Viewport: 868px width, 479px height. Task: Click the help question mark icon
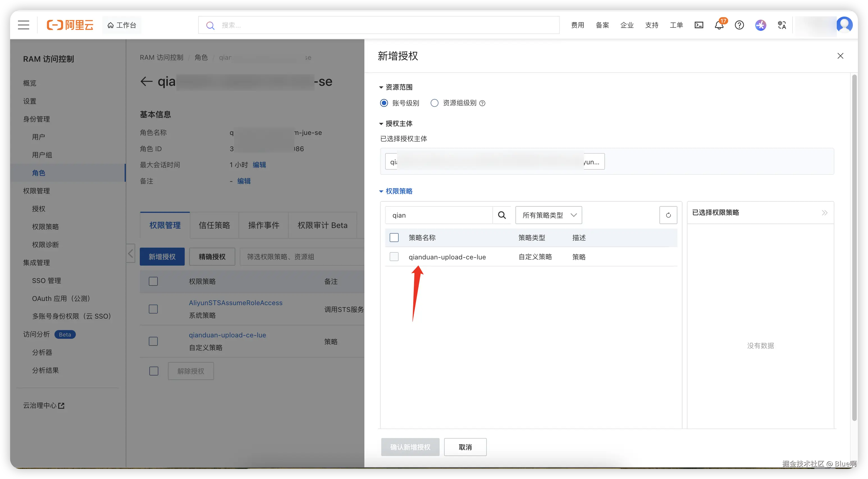point(739,25)
